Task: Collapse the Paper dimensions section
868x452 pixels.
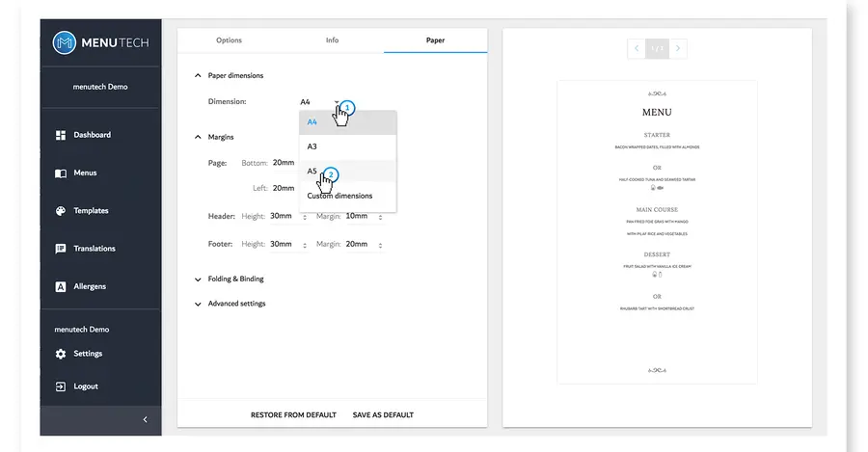Action: [x=199, y=75]
